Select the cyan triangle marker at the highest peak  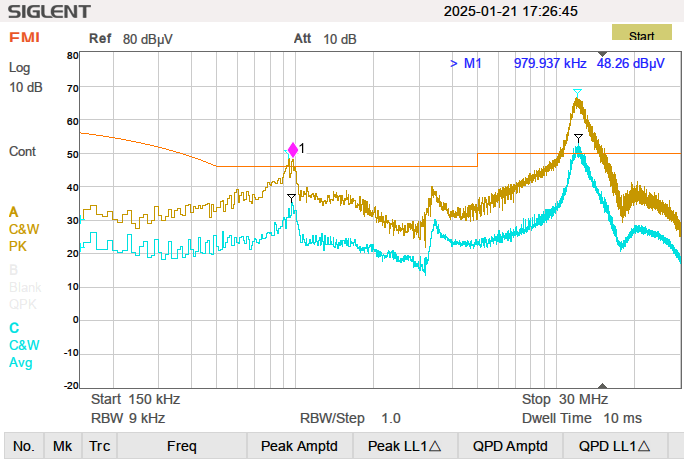(x=577, y=93)
